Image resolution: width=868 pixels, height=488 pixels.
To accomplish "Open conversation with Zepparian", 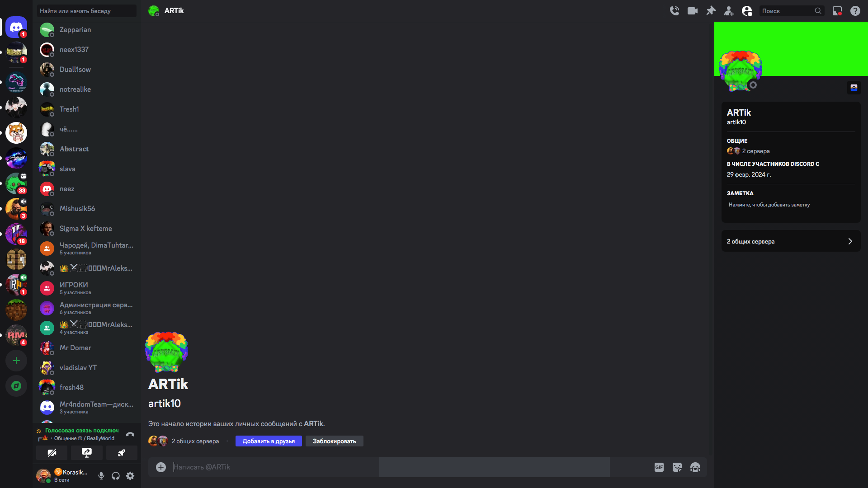I will coord(87,30).
